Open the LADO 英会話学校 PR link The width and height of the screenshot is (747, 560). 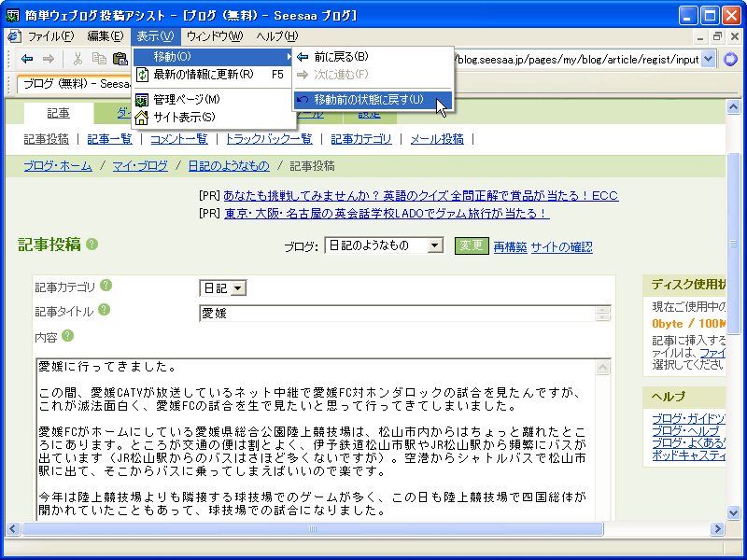click(387, 214)
